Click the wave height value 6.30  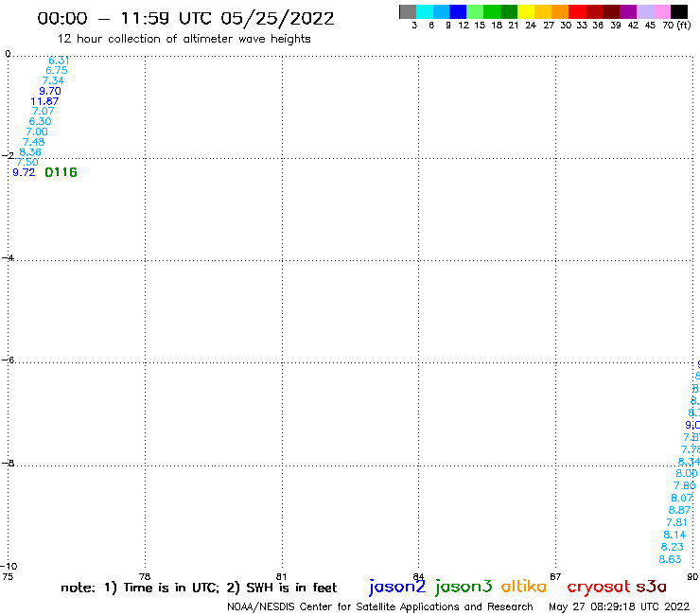tap(40, 121)
